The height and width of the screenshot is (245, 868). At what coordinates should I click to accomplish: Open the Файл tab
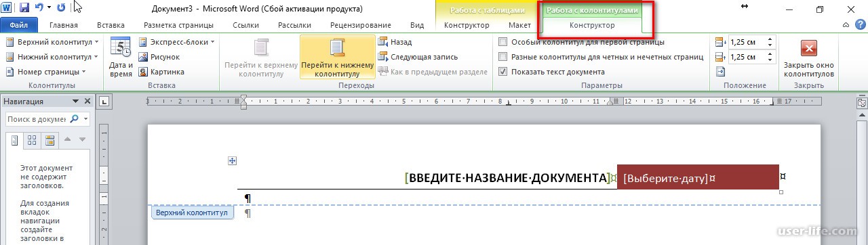[x=18, y=25]
